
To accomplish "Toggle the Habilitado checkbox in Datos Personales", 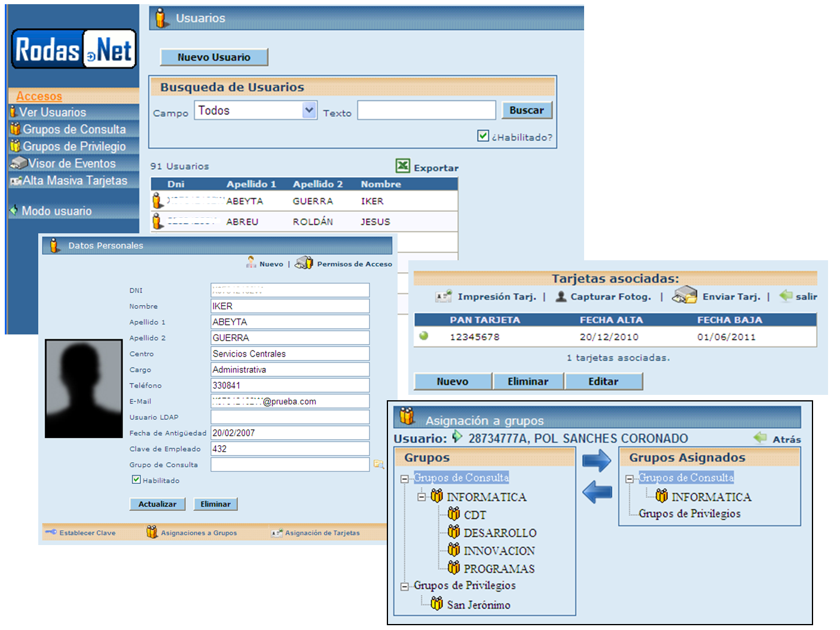I will (x=136, y=479).
